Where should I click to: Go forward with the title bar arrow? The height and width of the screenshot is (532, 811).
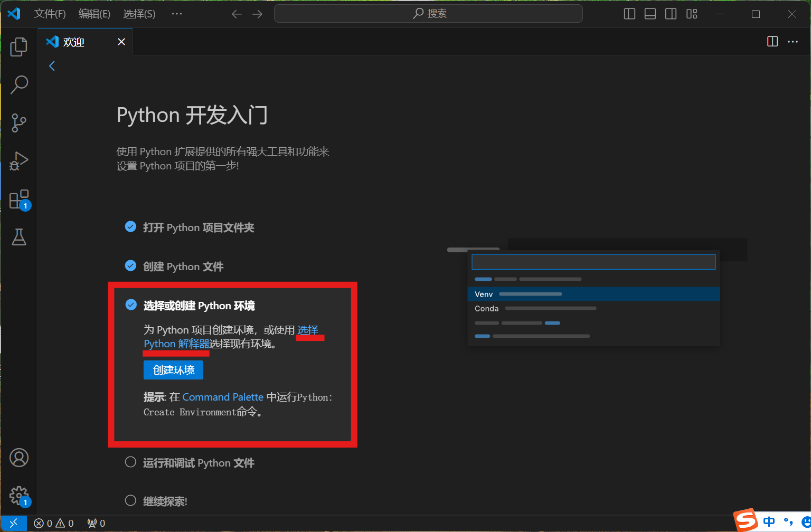click(257, 14)
